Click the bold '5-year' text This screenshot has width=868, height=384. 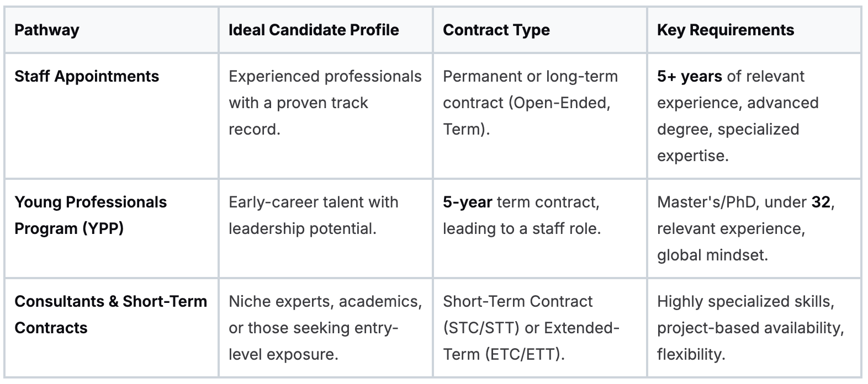[467, 202]
